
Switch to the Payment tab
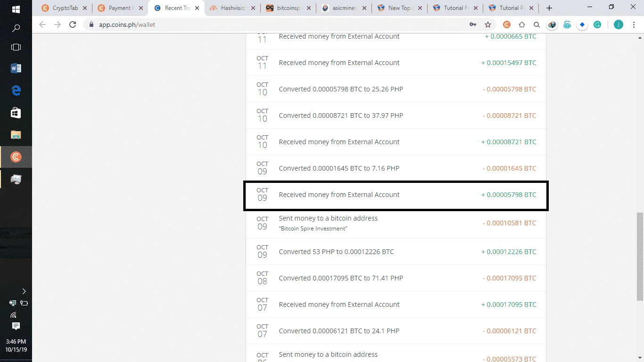coord(120,8)
